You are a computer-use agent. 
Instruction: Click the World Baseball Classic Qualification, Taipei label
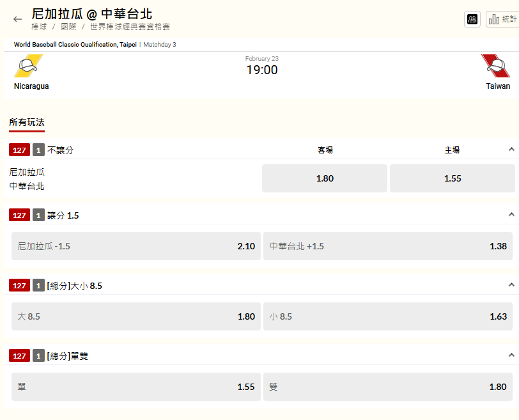point(75,44)
